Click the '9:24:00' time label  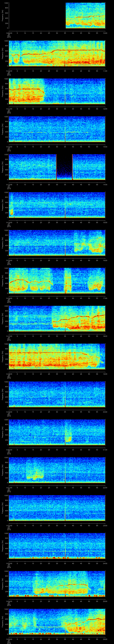click(9, 601)
